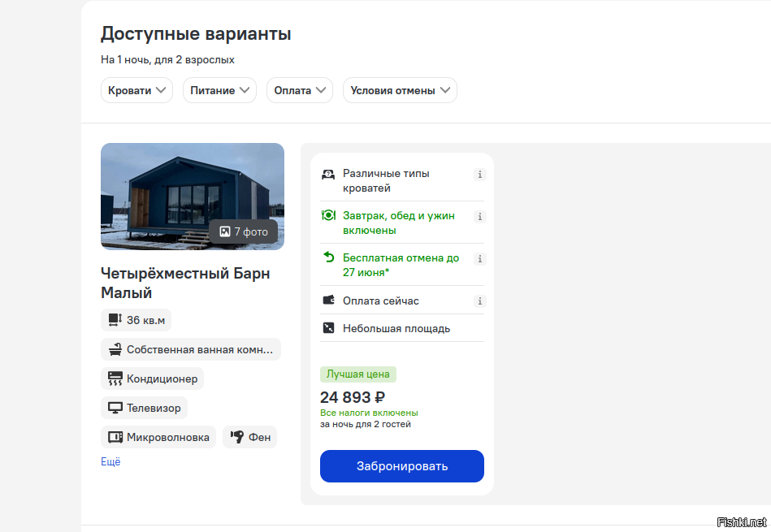Open the barn house photo thumbnail
The width and height of the screenshot is (771, 532).
click(x=193, y=197)
